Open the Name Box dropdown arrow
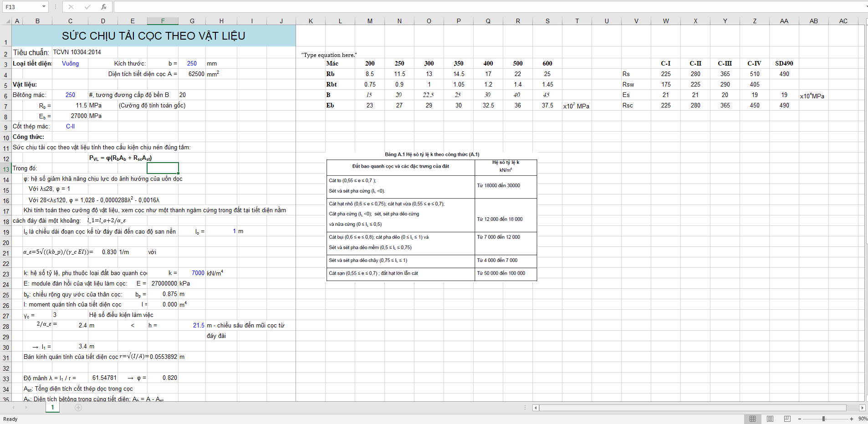This screenshot has width=868, height=424. click(44, 7)
